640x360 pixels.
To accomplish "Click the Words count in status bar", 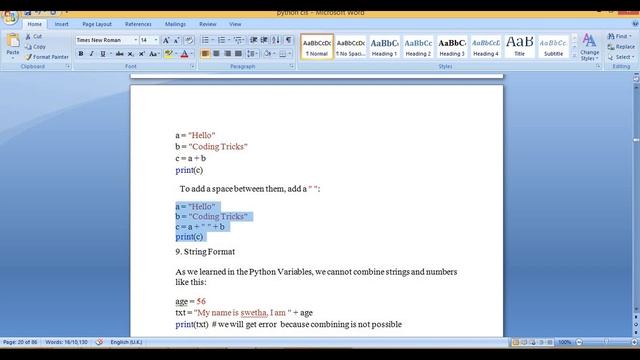I will pos(66,342).
